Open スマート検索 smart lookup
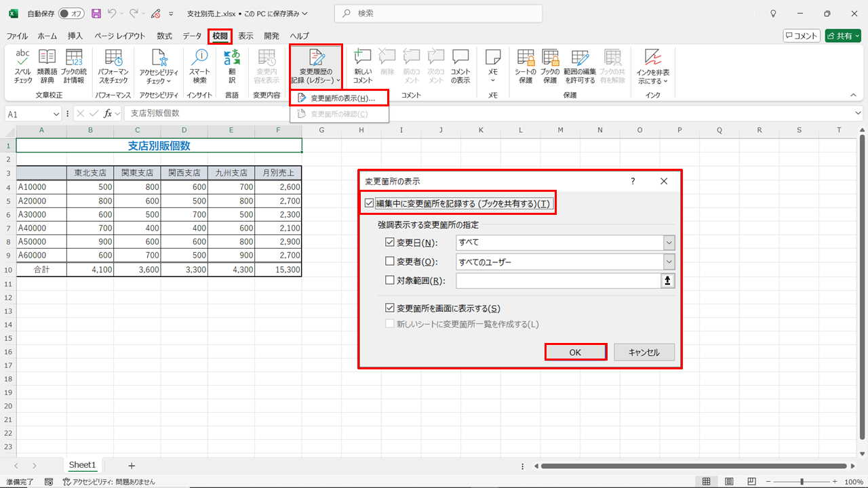 199,66
